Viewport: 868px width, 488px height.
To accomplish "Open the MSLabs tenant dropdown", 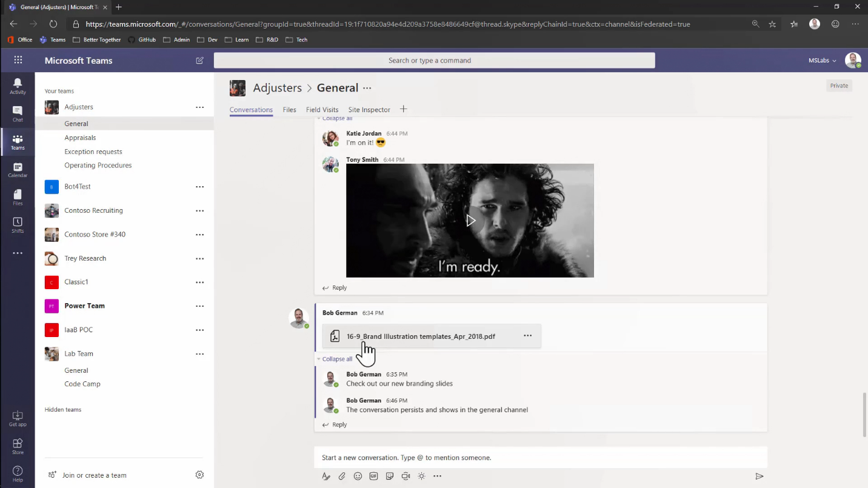I will click(822, 61).
